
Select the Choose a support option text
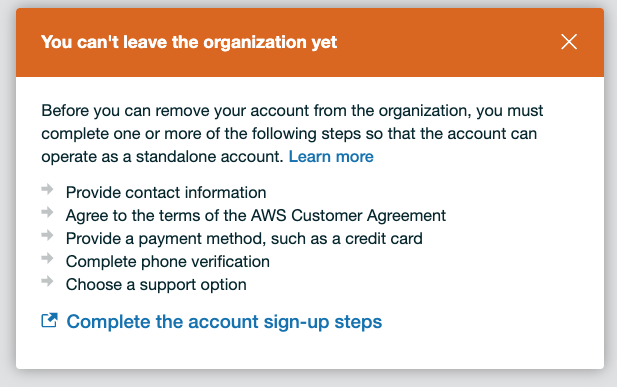[x=156, y=285]
